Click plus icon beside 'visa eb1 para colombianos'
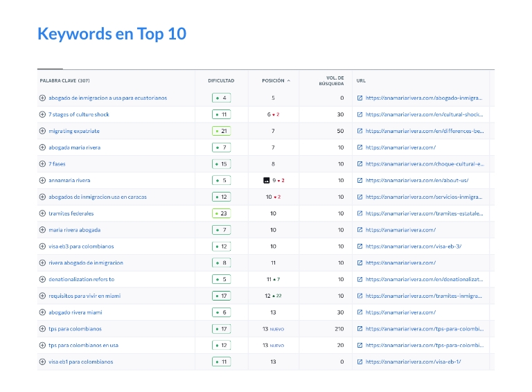 (x=42, y=362)
